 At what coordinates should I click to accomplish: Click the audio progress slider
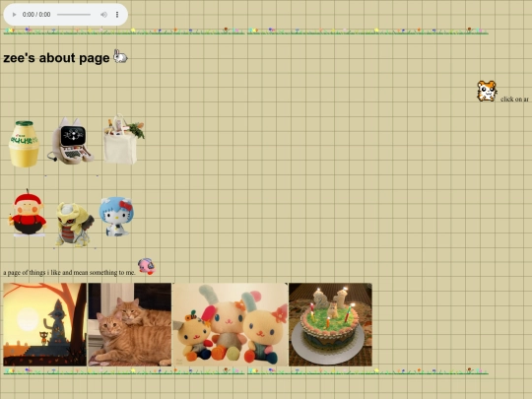click(x=74, y=15)
